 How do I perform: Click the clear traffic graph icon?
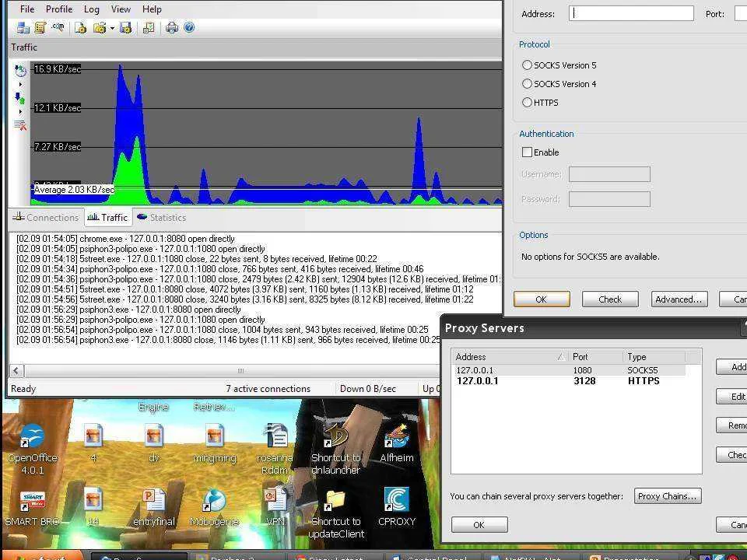[x=20, y=125]
